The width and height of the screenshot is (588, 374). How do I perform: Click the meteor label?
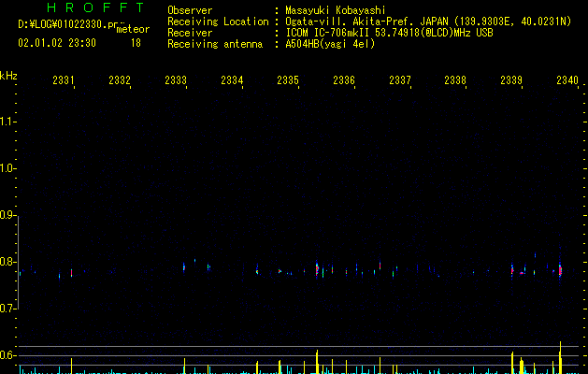pos(133,29)
